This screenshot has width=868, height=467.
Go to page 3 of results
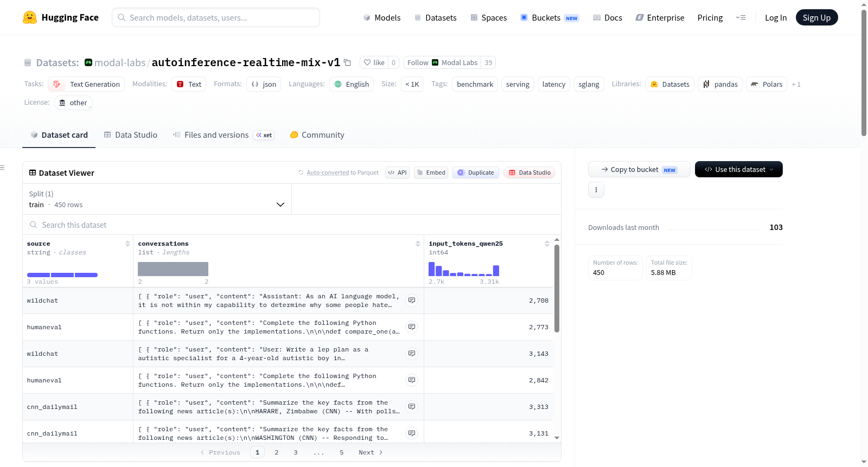coord(296,452)
